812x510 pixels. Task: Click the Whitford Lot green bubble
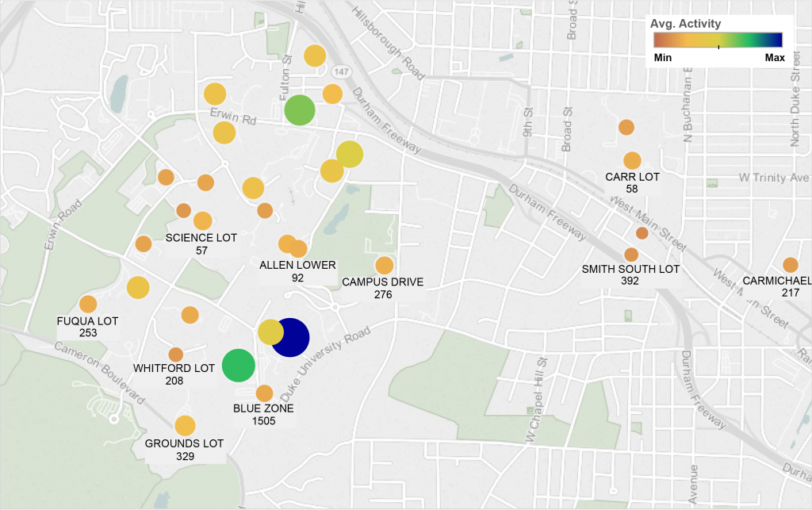click(237, 366)
